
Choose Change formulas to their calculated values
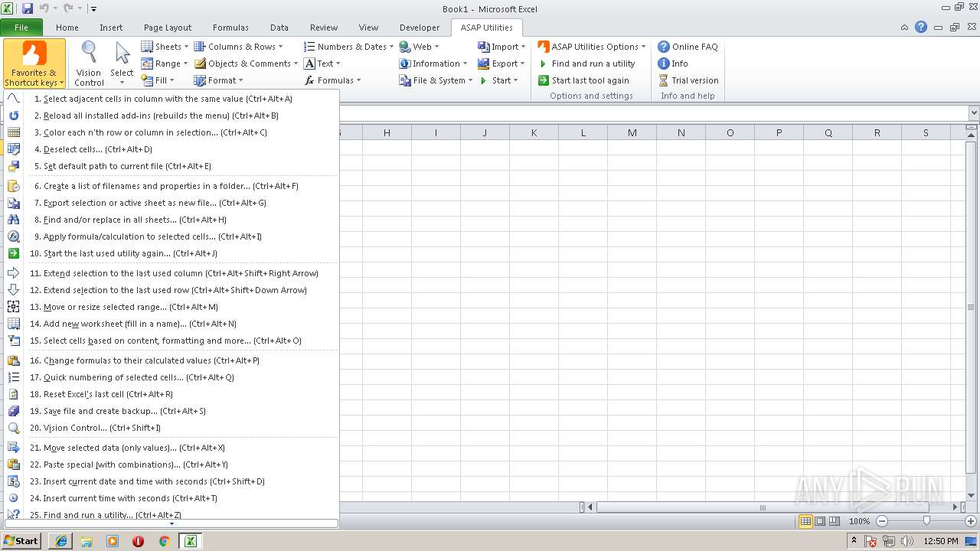171,360
